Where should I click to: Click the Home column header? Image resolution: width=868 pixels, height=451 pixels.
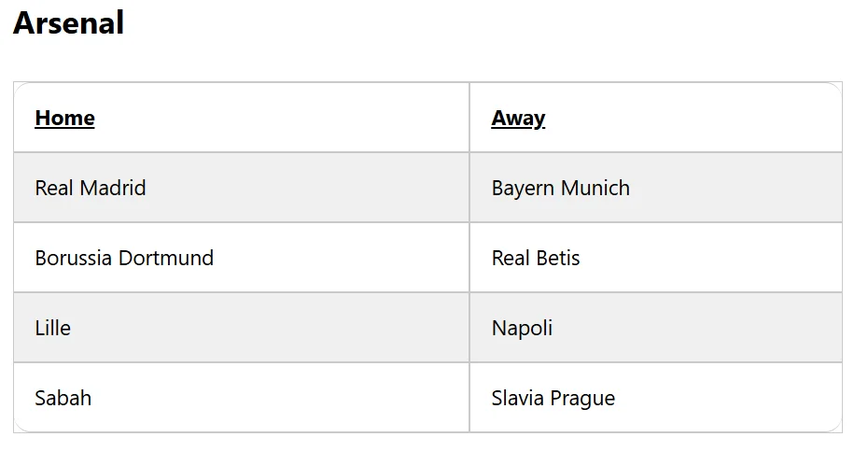pos(64,118)
